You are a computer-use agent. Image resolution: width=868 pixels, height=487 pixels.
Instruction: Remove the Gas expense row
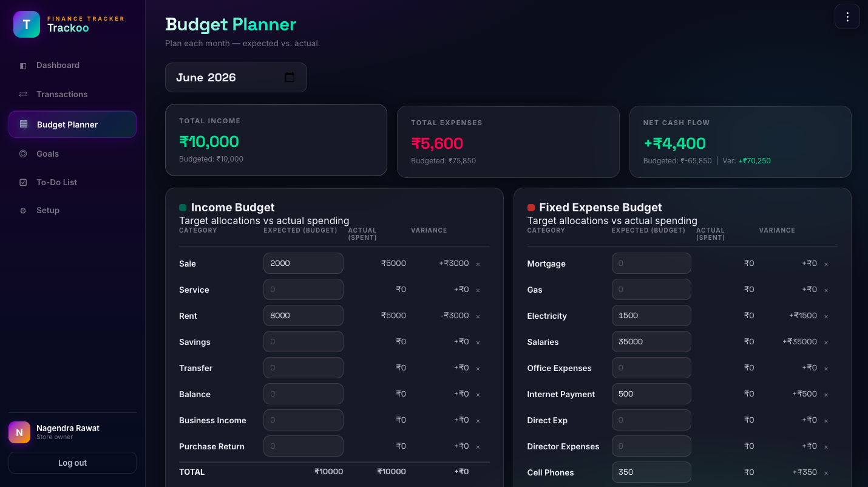pyautogui.click(x=826, y=290)
